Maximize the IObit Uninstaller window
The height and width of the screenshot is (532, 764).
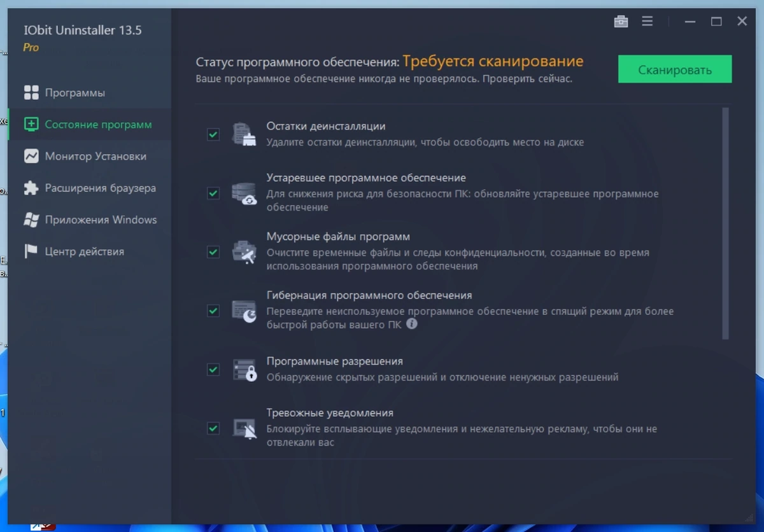point(716,22)
